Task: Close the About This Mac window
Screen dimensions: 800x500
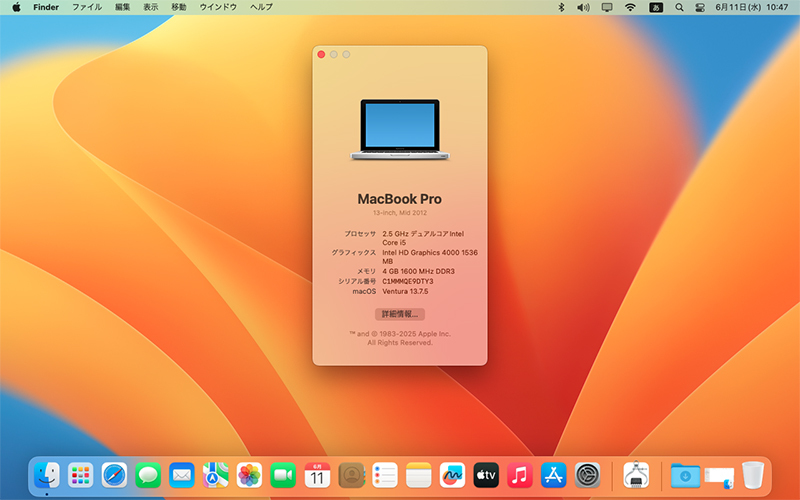Action: click(x=321, y=55)
